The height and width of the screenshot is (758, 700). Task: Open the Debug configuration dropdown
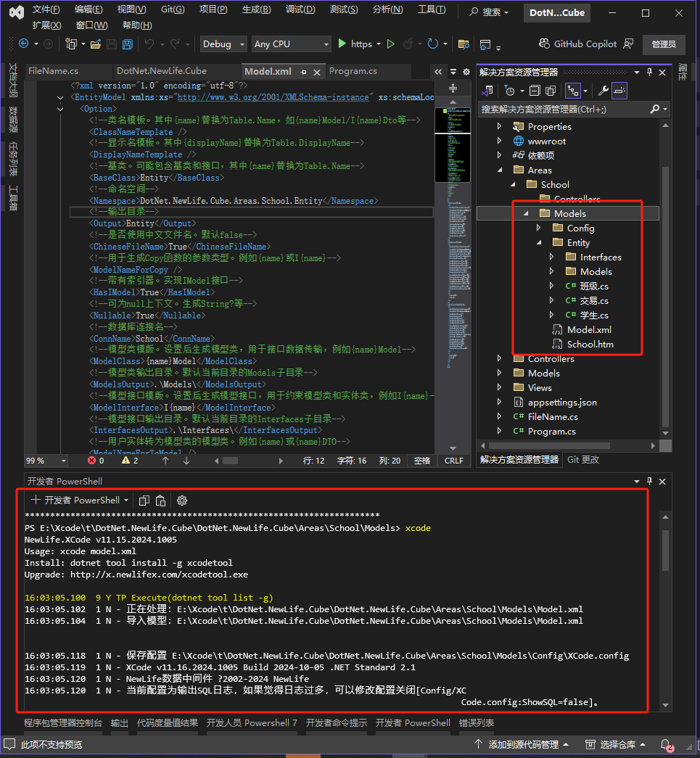click(x=223, y=44)
